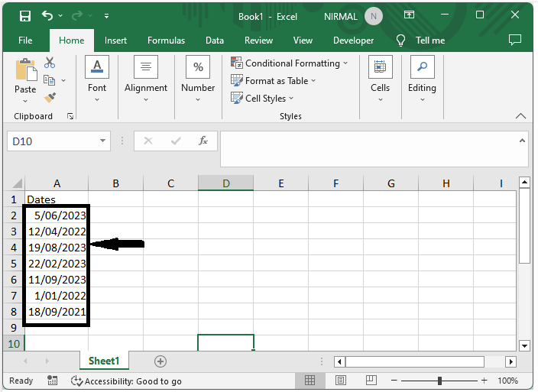Click Accessibility: Good to go status
538x392 pixels.
[126, 381]
